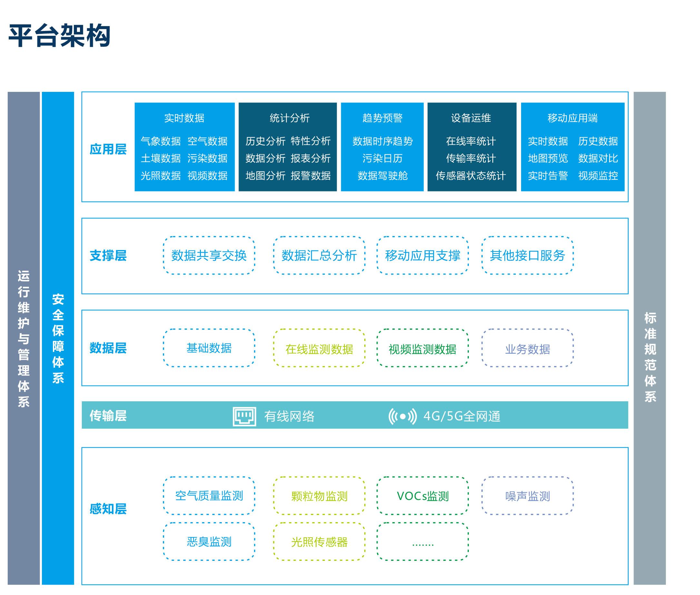Click 地图预览 in 移动应用端 panel

coord(548,158)
